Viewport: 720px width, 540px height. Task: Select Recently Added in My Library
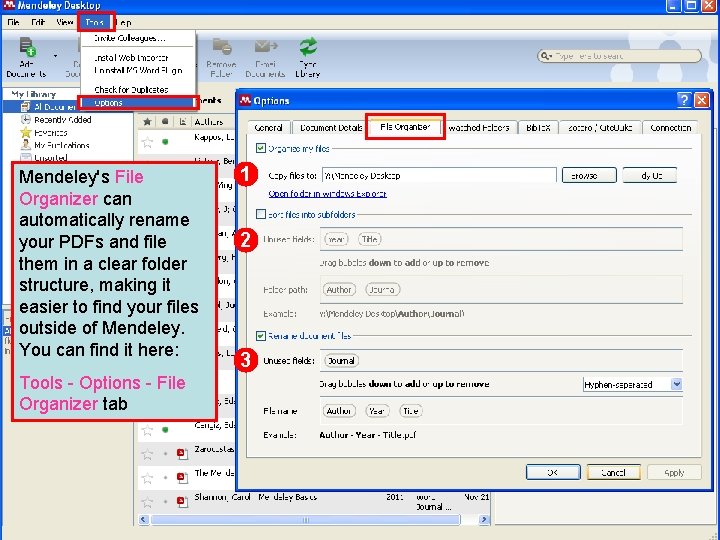click(x=62, y=120)
